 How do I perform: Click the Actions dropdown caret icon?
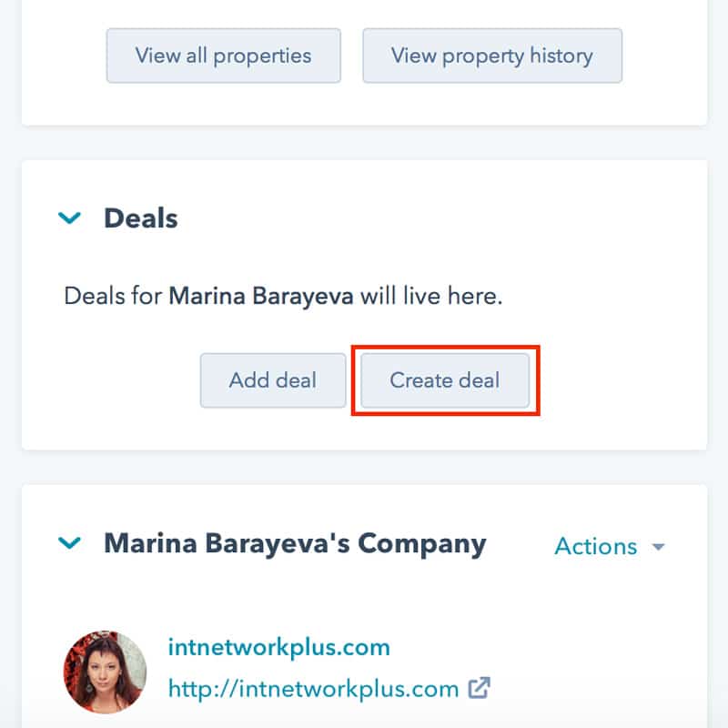658,547
